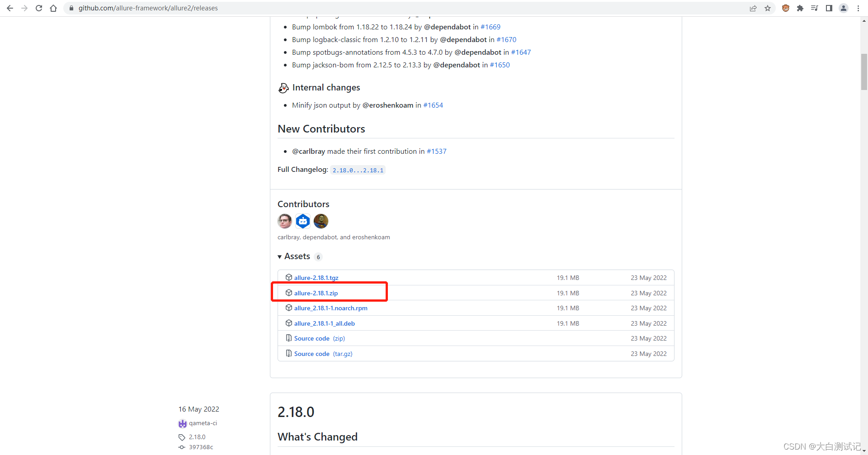Image resolution: width=868 pixels, height=455 pixels.
Task: Open commit 397368c
Action: coord(201,447)
